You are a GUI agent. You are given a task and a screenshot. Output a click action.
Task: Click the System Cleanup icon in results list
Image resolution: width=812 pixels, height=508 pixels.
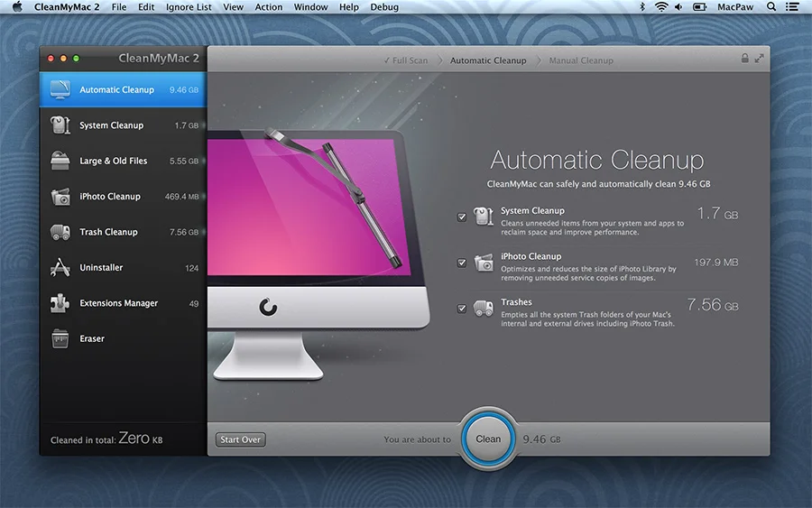tap(484, 217)
